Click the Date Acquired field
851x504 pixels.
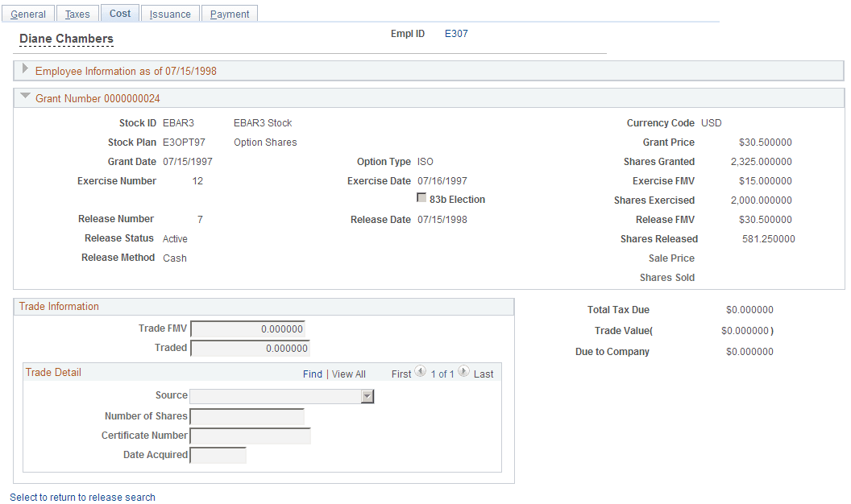218,455
